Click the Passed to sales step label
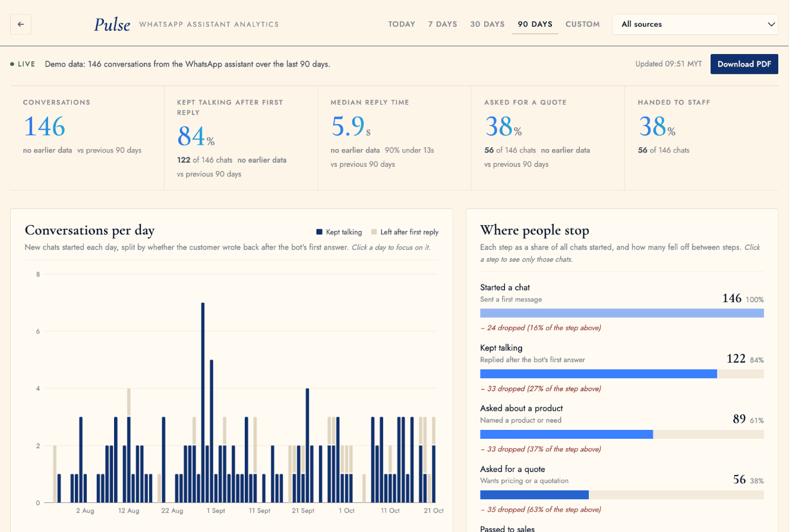Image resolution: width=789 pixels, height=532 pixels. point(507,528)
